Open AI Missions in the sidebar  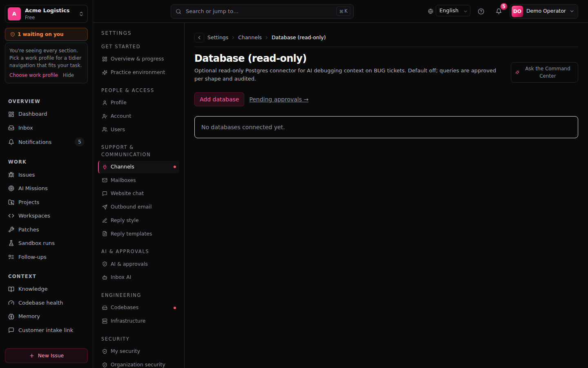coord(46,188)
